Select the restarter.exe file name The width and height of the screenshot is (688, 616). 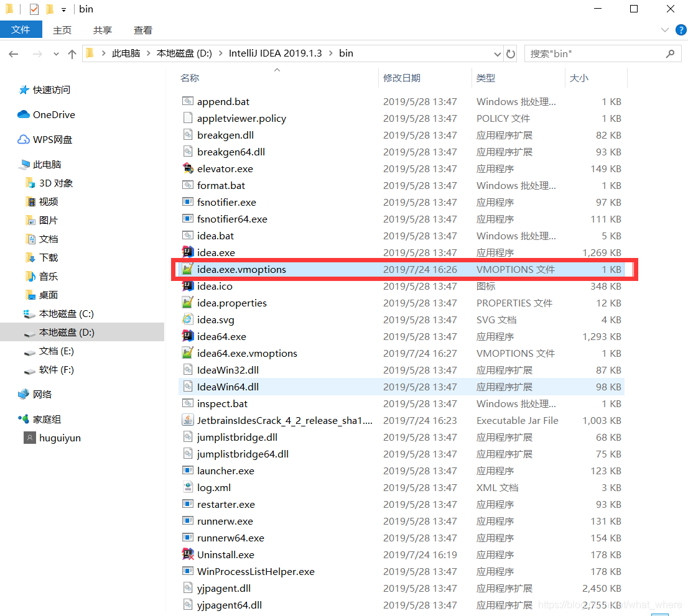[226, 504]
